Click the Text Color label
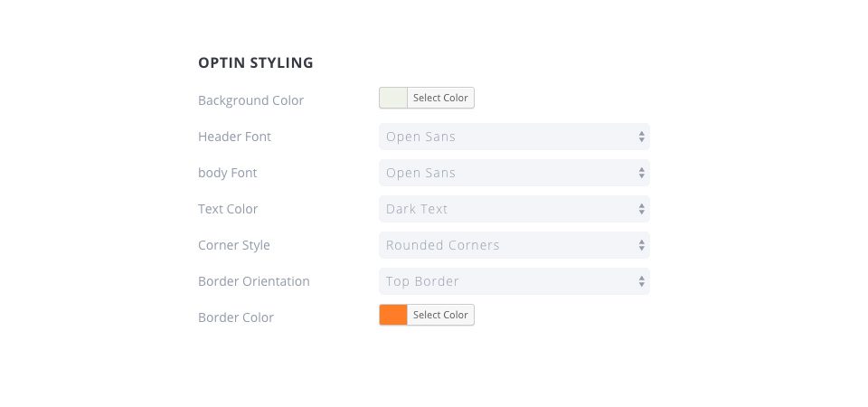Viewport: 868px width, 407px height. (228, 209)
